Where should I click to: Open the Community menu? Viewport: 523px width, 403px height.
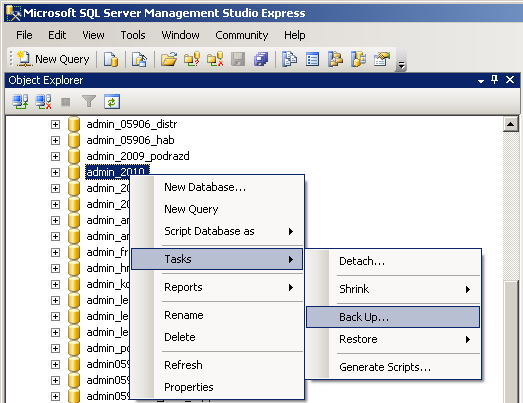coord(242,35)
